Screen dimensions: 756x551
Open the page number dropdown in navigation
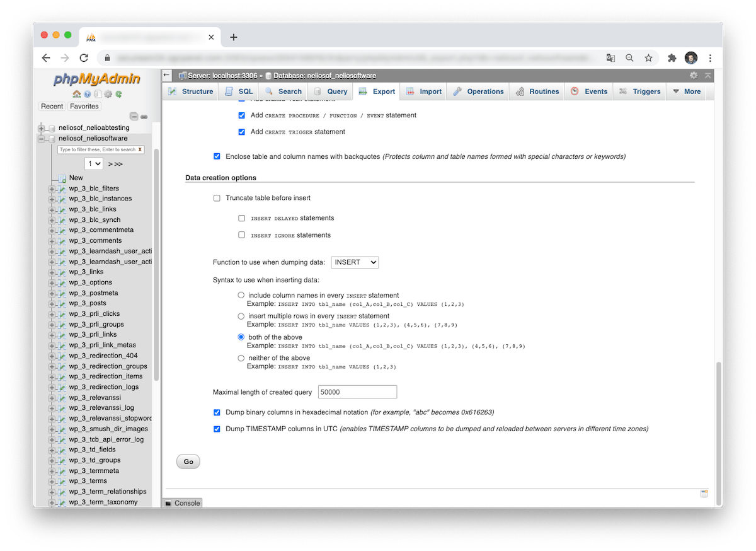pos(94,164)
